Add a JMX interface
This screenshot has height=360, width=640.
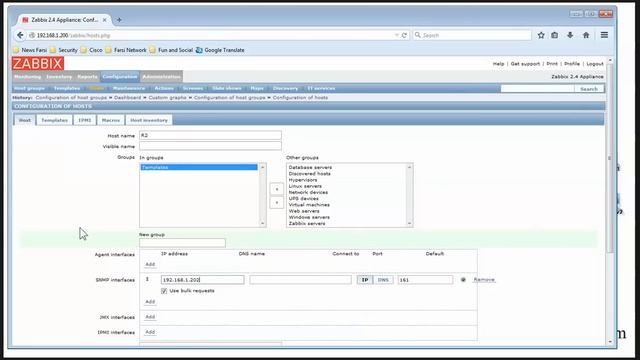150,317
